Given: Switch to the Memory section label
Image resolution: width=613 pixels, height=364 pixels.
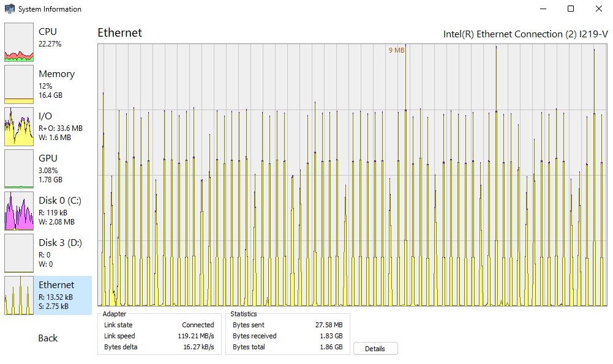Looking at the screenshot, I should click(56, 74).
